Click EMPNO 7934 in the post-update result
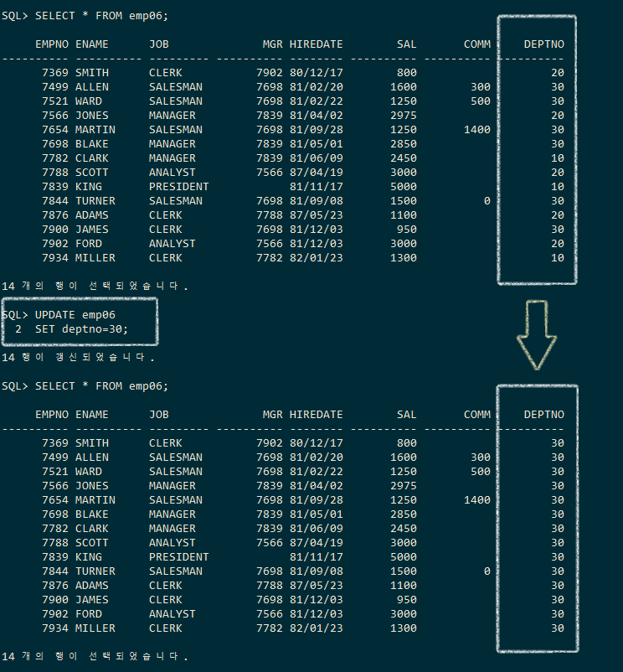This screenshot has width=623, height=672. point(55,628)
